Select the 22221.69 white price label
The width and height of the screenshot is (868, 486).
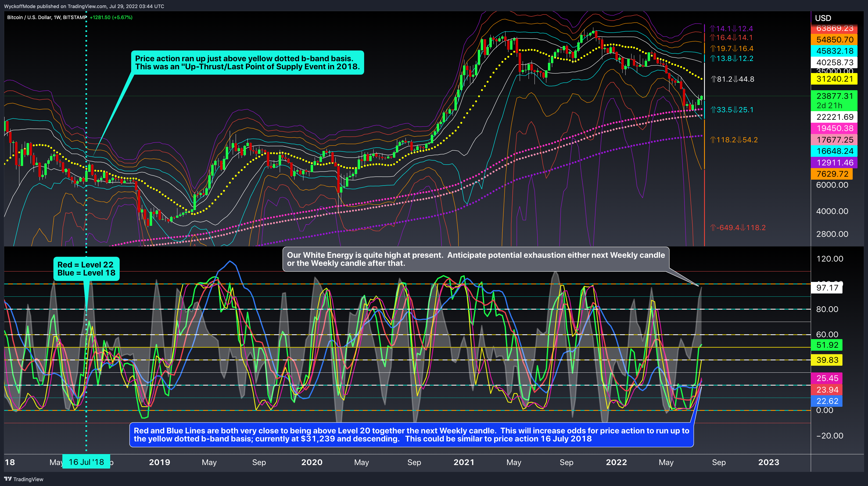(834, 117)
